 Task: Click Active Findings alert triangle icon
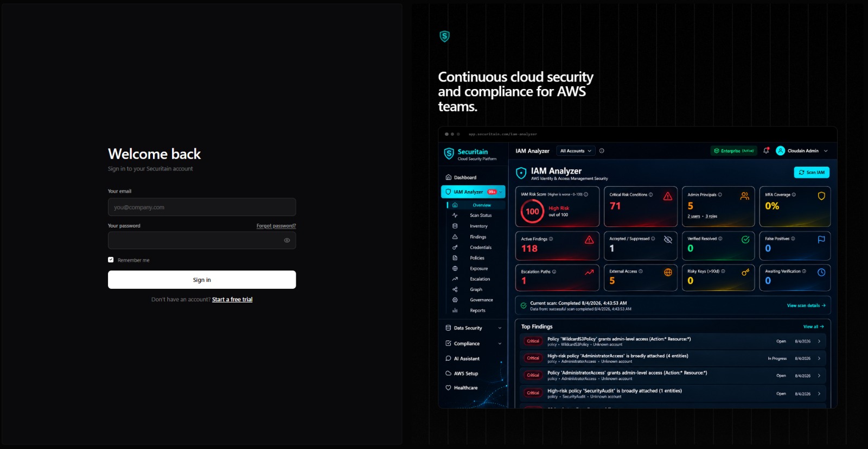pos(589,240)
